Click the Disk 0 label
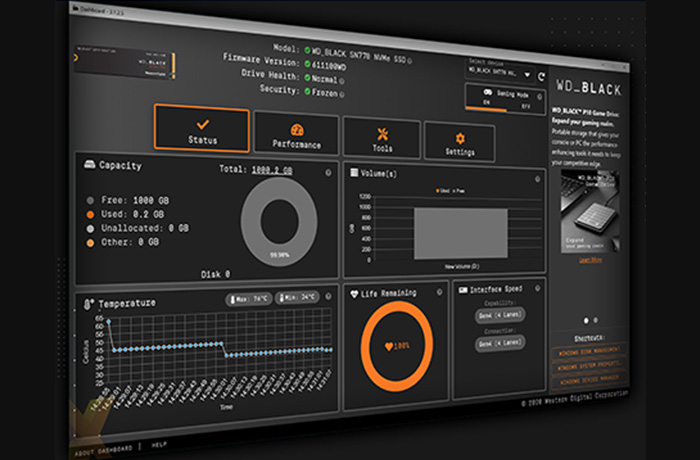The height and width of the screenshot is (460, 700). click(x=215, y=274)
